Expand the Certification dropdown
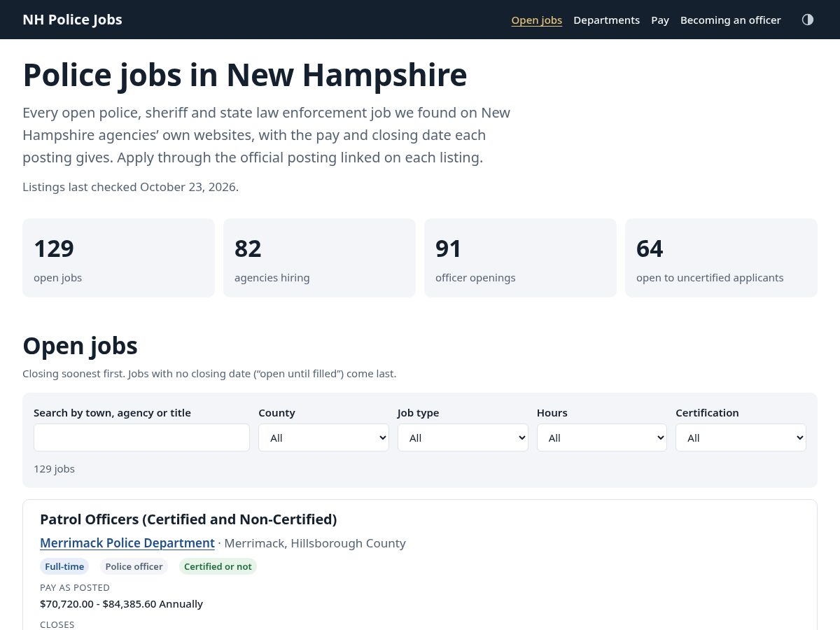This screenshot has height=630, width=840. pyautogui.click(x=741, y=437)
